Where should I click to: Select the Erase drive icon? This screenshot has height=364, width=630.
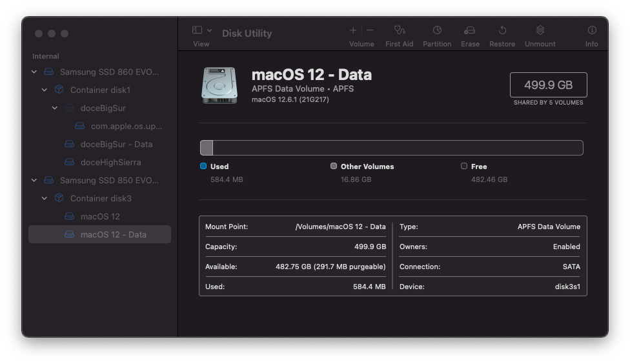click(470, 30)
